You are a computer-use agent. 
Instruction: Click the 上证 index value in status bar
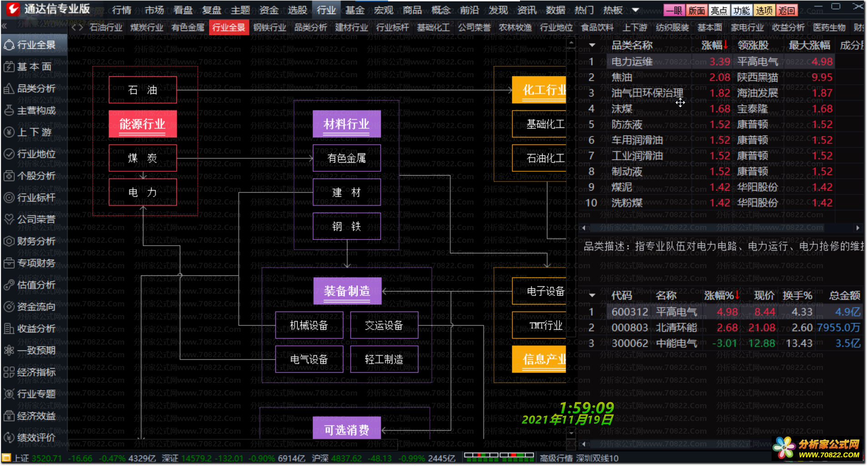pos(47,458)
